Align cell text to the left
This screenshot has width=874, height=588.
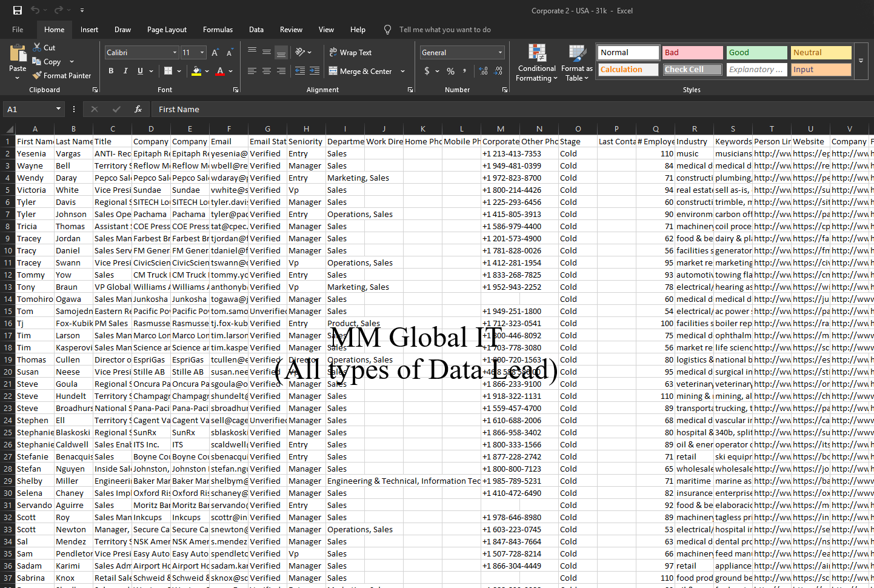(x=252, y=71)
